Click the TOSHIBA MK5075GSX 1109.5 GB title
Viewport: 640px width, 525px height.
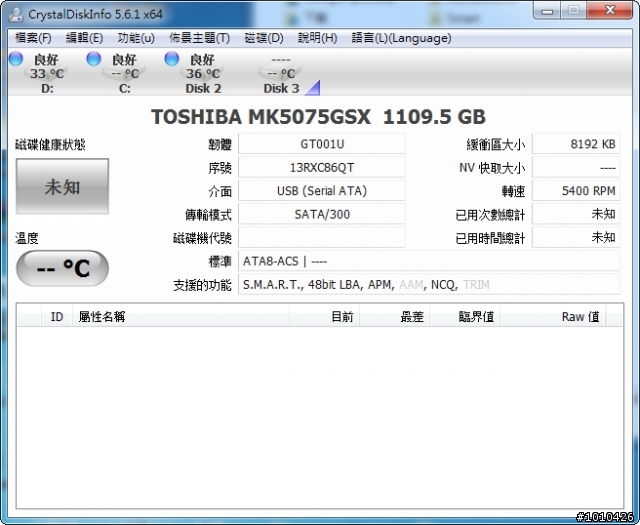(318, 117)
